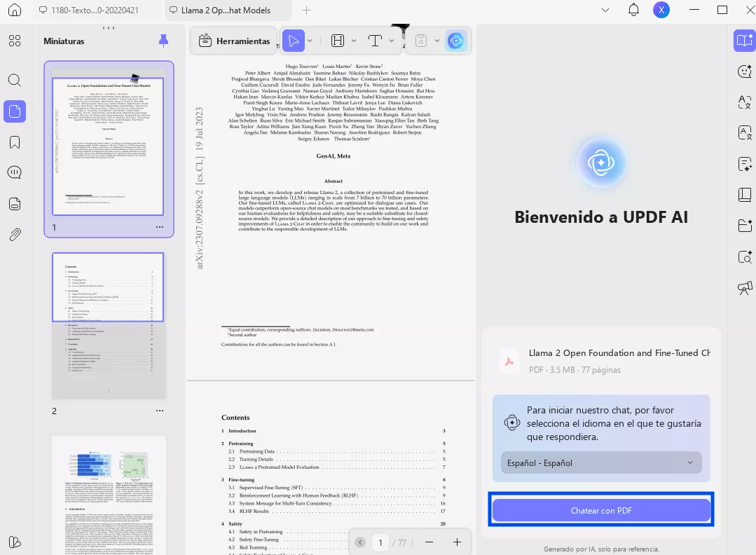Open the comments panel icon
The height and width of the screenshot is (555, 756).
pos(15,172)
